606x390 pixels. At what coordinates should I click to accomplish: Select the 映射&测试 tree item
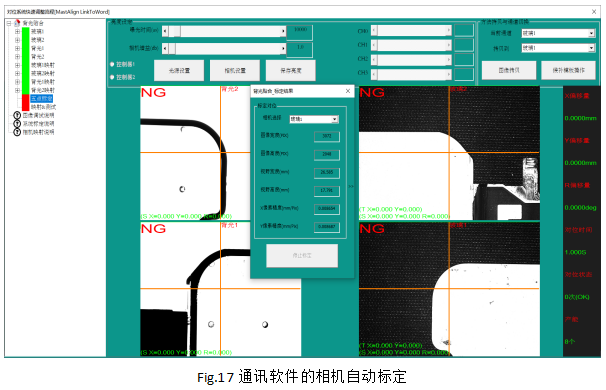point(43,107)
